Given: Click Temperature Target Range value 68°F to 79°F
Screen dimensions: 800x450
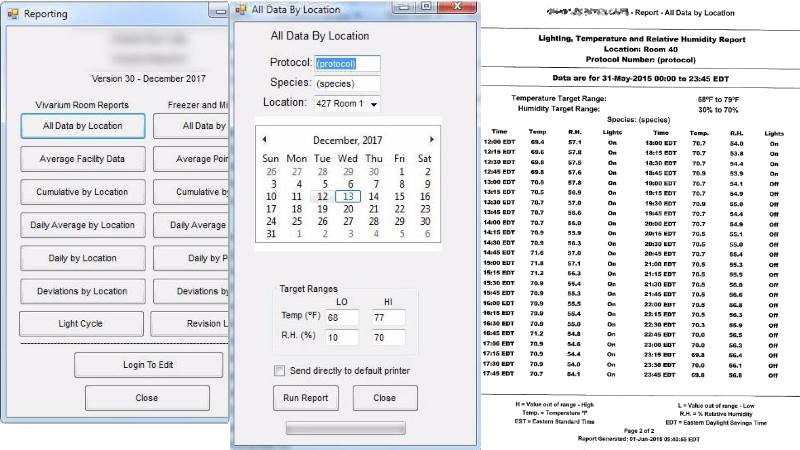Looking at the screenshot, I should [718, 99].
